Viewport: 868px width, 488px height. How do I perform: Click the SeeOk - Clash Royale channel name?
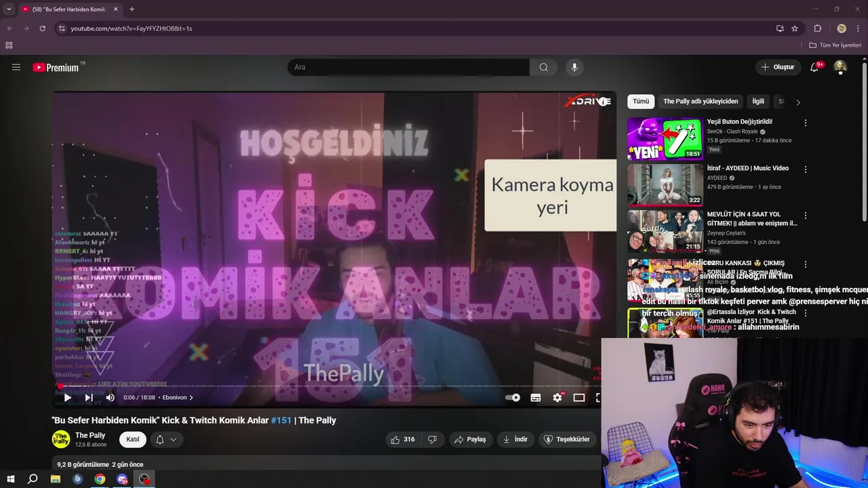[732, 131]
